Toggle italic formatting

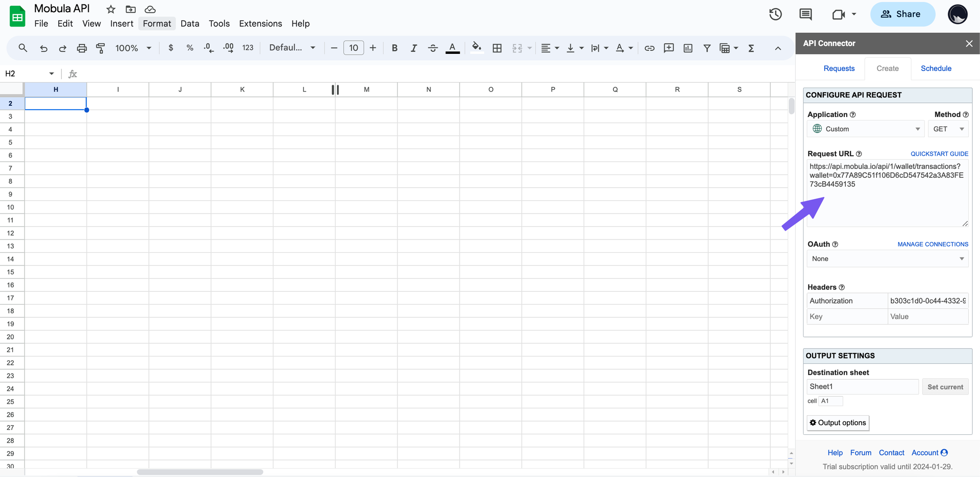tap(414, 48)
